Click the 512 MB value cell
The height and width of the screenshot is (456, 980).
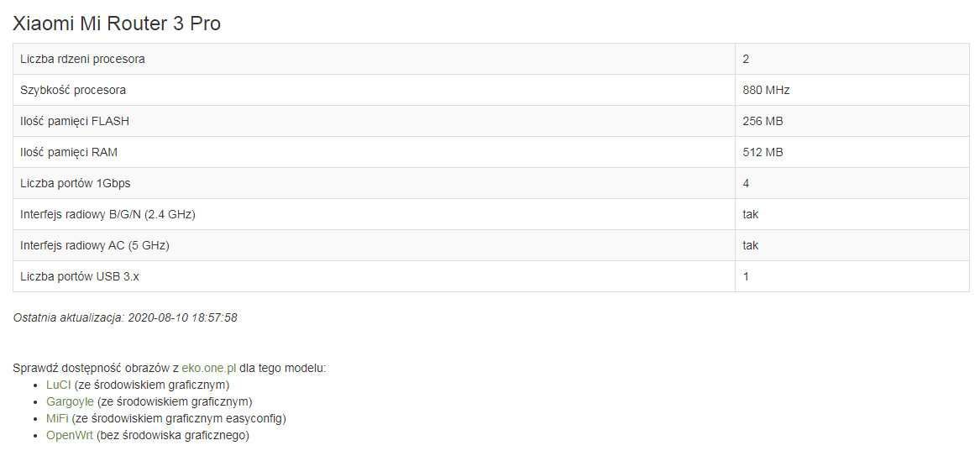852,152
